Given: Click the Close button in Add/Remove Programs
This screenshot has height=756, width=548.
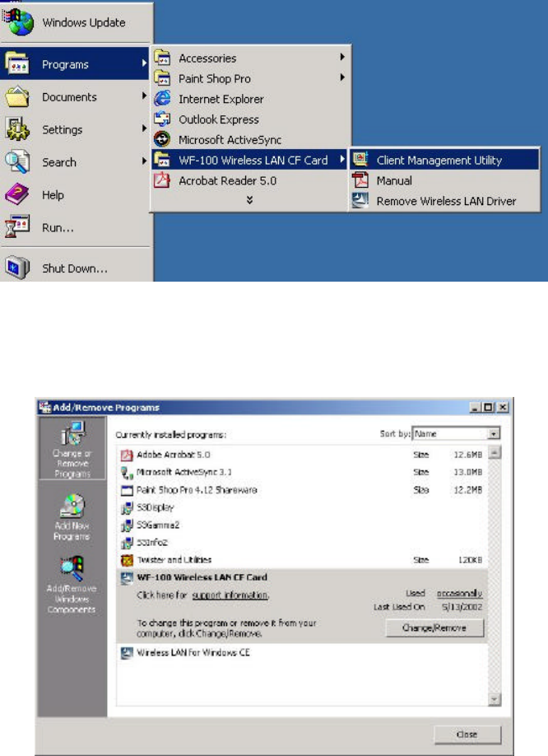Looking at the screenshot, I should [x=467, y=735].
